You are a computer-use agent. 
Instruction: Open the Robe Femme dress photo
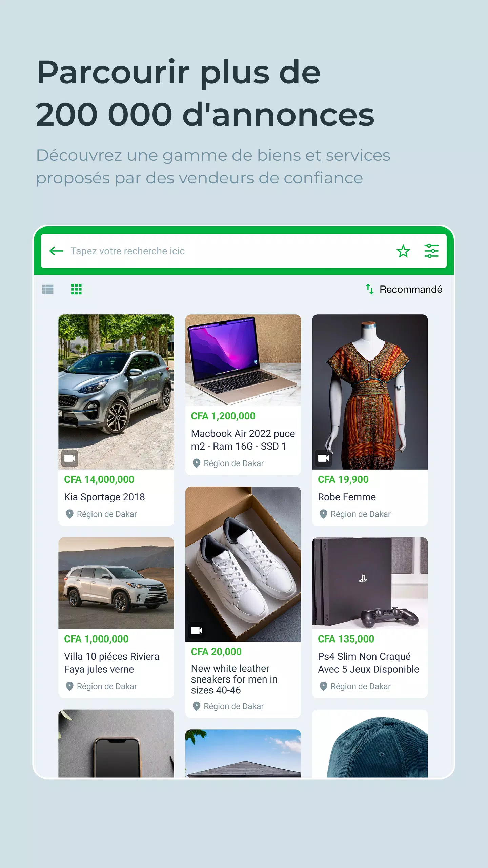[x=370, y=392]
